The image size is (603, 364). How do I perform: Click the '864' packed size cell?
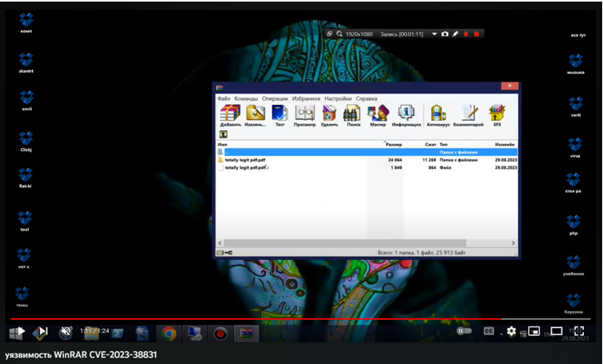(x=432, y=167)
